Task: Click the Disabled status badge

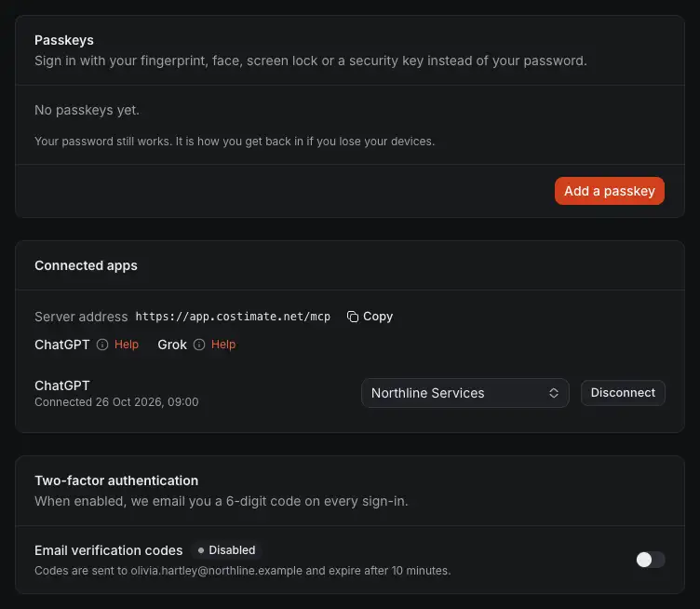Action: pos(226,550)
